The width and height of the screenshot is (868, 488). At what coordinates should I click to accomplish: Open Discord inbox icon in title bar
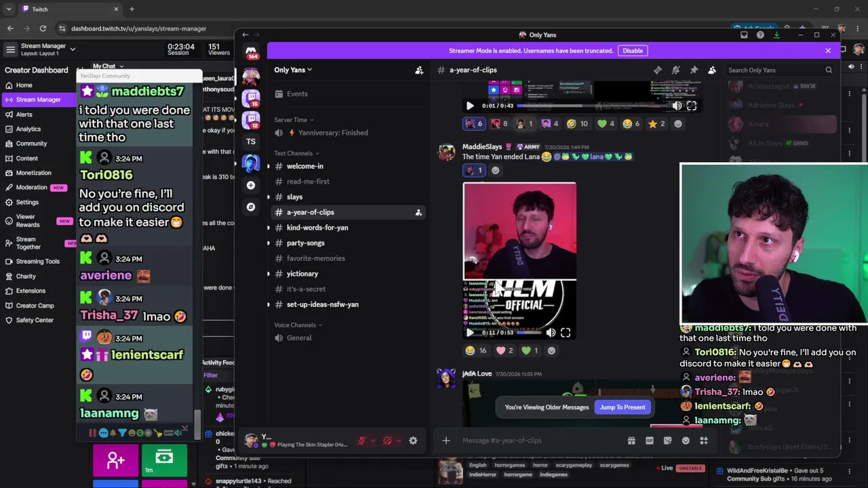tap(744, 35)
